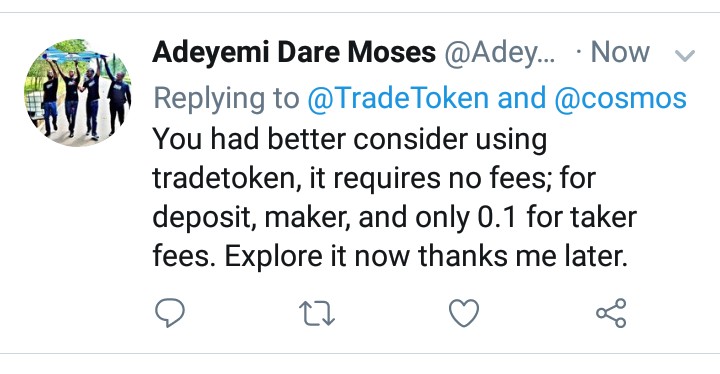
Task: Click 'Explore it now thanks me later.' text
Action: click(426, 256)
